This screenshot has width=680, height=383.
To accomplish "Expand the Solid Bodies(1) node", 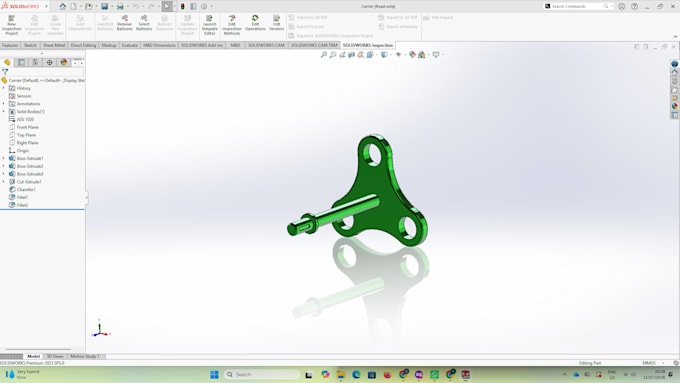I will (x=4, y=111).
